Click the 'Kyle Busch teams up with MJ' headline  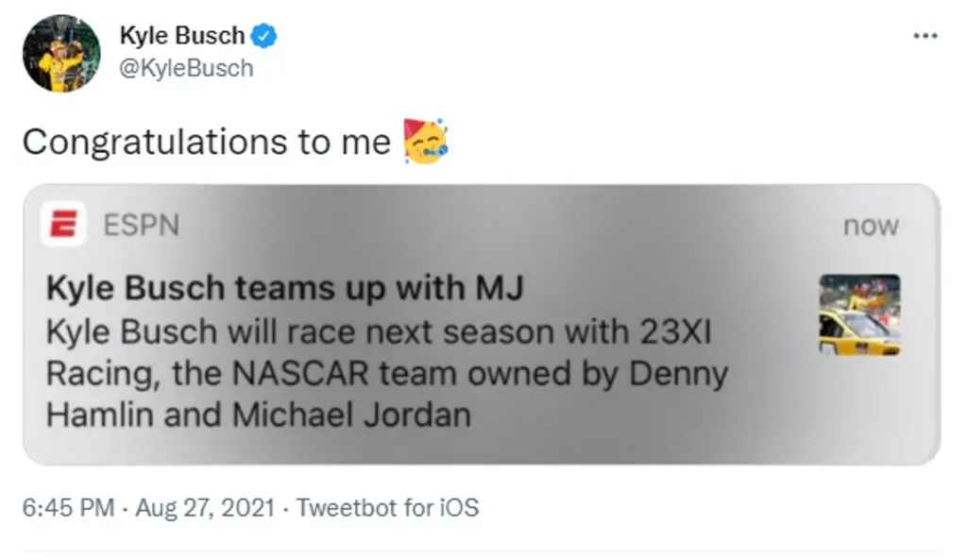coord(283,287)
